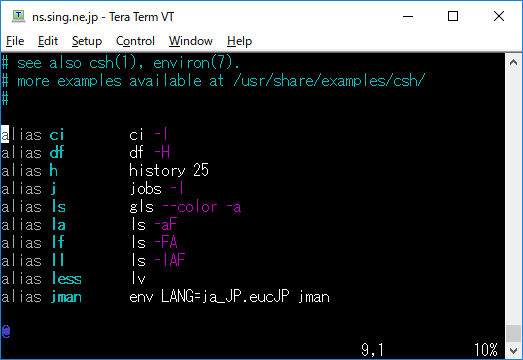The image size is (523, 360).
Task: Click the option '-FA'
Action: [166, 243]
